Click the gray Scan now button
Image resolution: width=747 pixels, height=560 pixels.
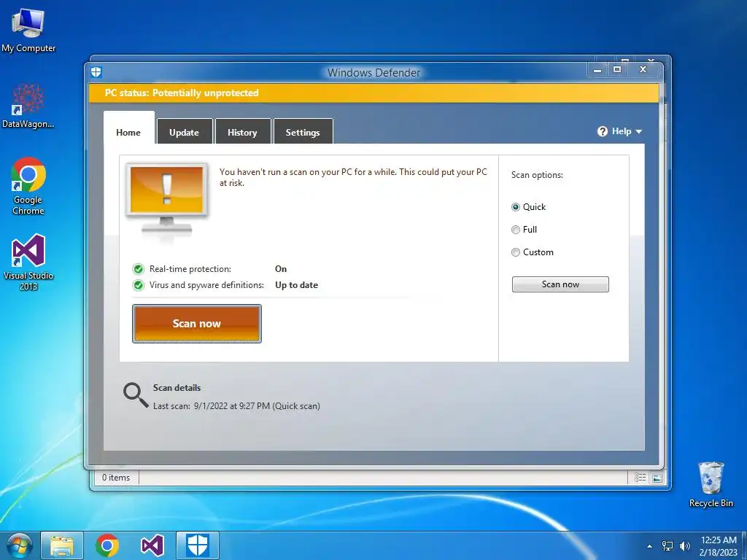[560, 284]
